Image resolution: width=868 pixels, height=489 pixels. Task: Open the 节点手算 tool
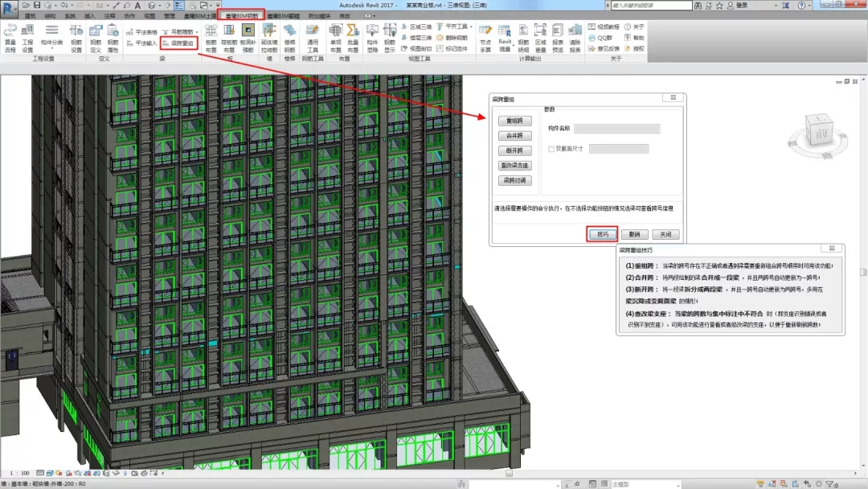[485, 38]
